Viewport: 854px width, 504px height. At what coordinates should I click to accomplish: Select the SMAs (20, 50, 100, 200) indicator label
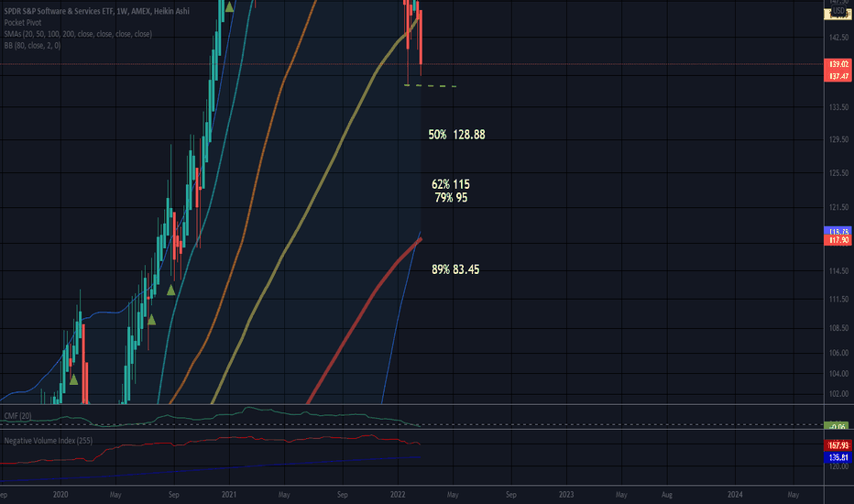pyautogui.click(x=78, y=34)
